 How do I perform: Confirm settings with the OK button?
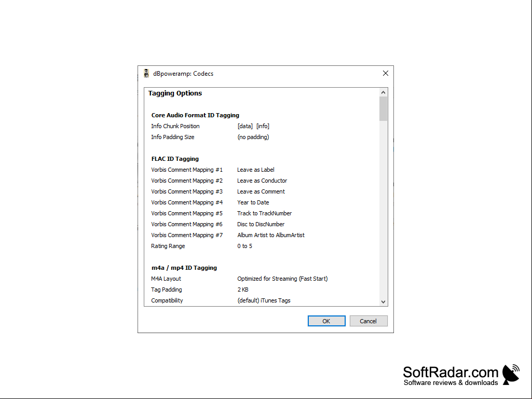tap(326, 321)
